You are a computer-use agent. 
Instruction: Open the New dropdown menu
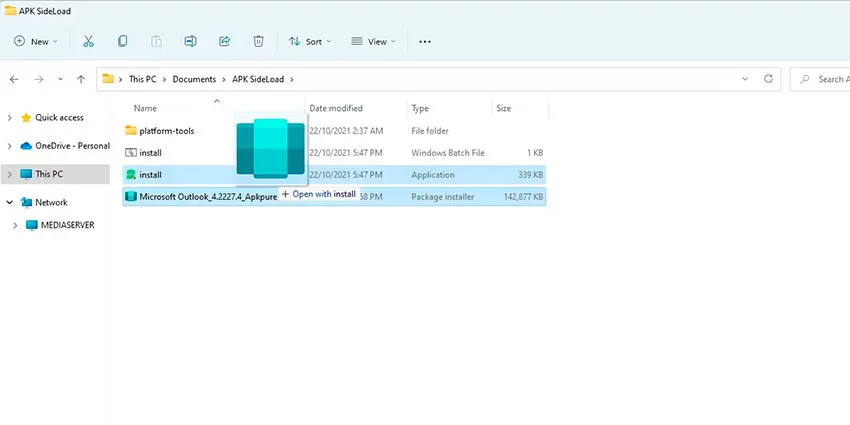click(35, 41)
